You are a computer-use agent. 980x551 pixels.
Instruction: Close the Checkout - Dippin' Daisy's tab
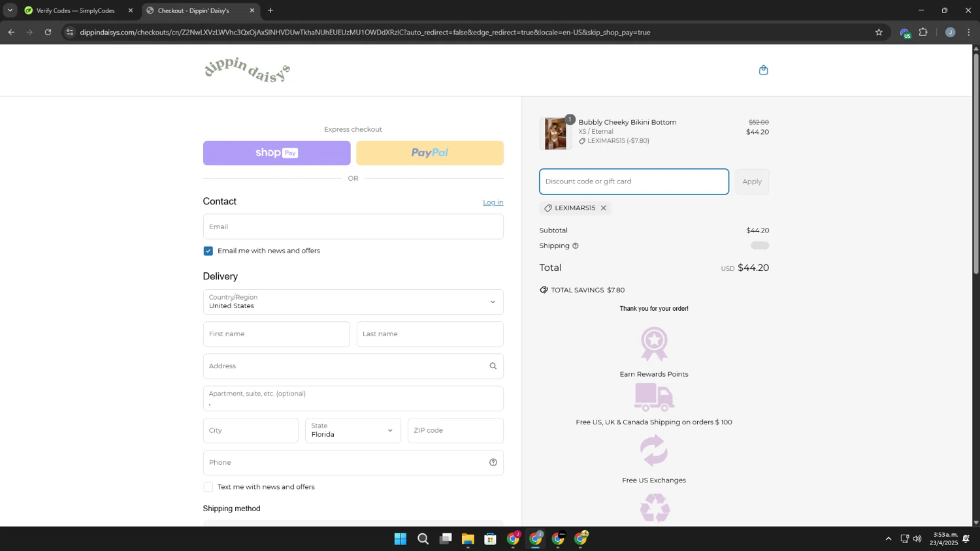pyautogui.click(x=252, y=10)
